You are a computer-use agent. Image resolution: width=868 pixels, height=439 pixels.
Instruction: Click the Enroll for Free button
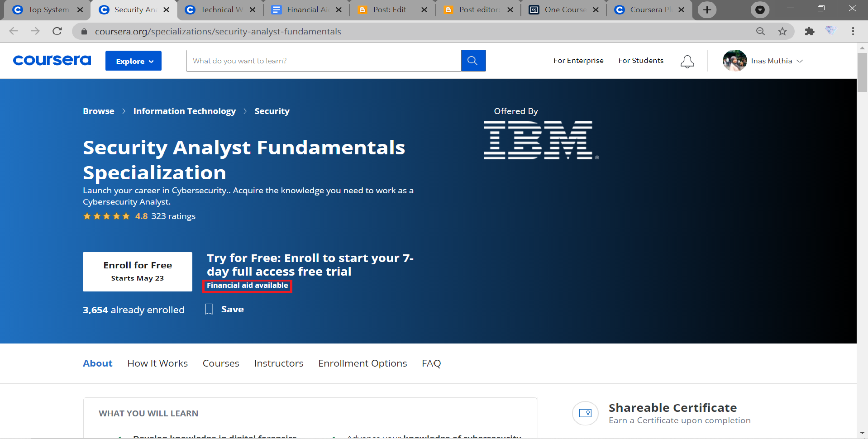click(138, 272)
